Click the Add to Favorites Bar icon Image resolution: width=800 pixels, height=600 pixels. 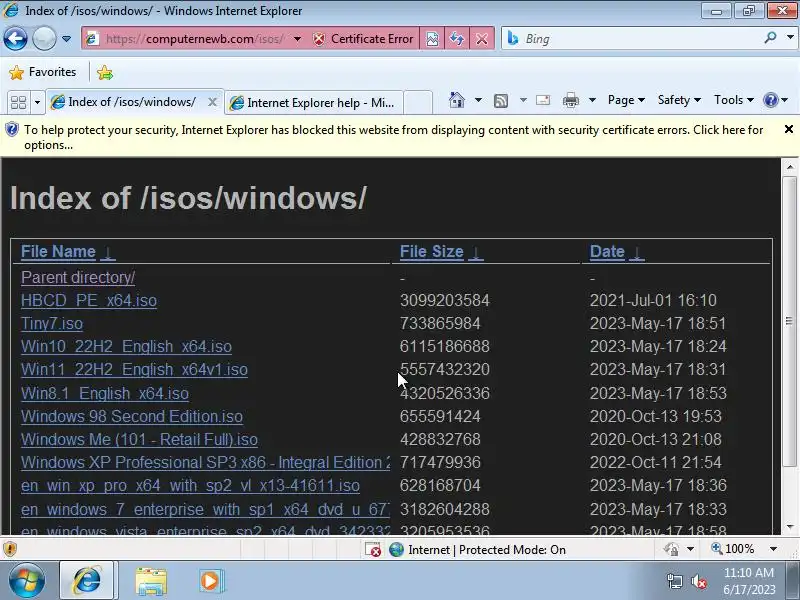105,73
